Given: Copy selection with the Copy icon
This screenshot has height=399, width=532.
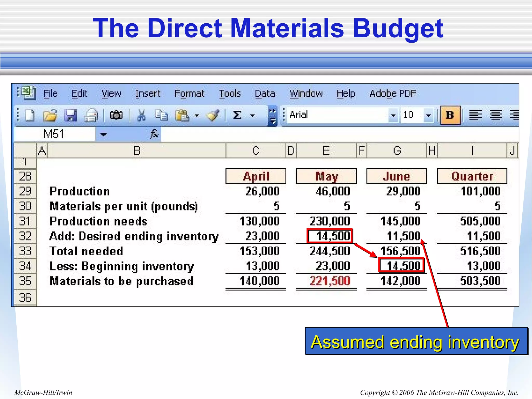Looking at the screenshot, I should click(x=162, y=115).
